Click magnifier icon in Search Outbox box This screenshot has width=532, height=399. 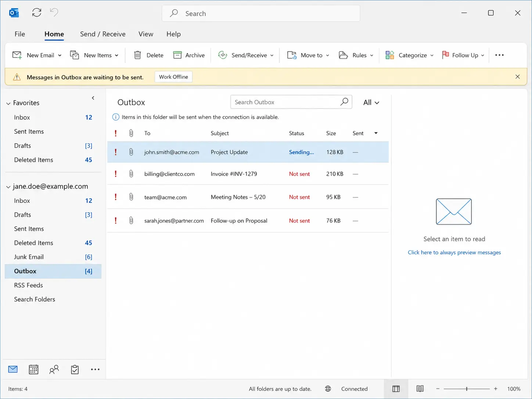(x=344, y=102)
